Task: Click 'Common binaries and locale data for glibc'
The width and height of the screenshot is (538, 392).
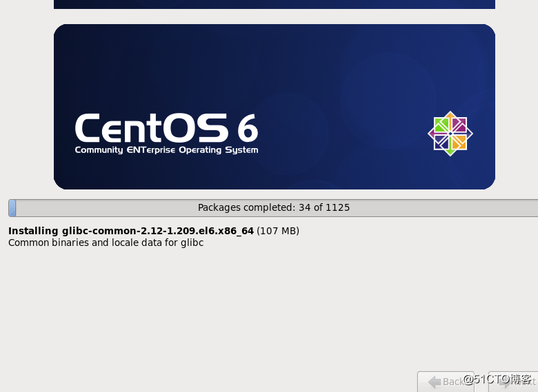Action: click(106, 243)
